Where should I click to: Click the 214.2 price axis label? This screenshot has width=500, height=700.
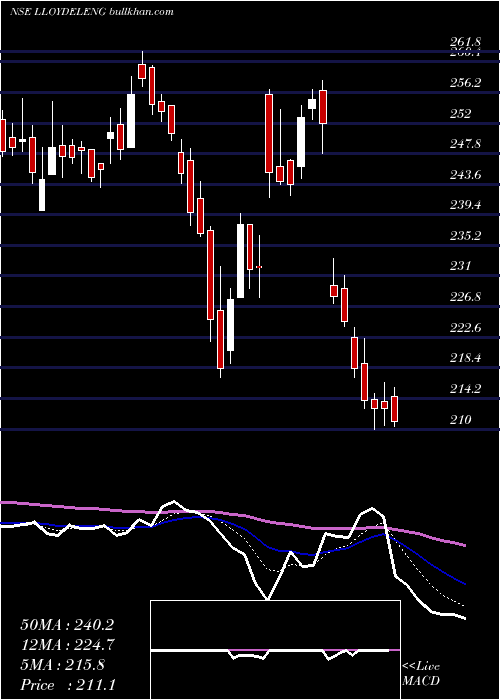[465, 389]
